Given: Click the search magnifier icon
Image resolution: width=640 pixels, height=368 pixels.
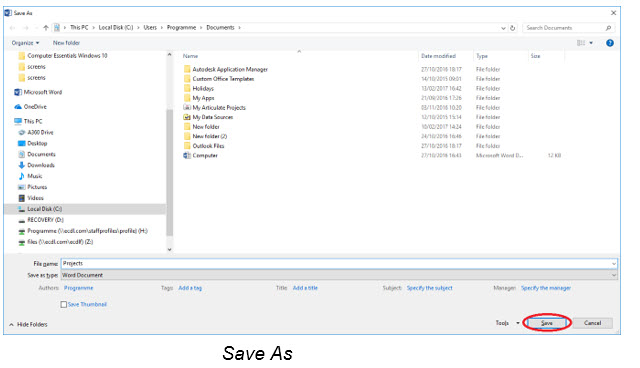Looking at the screenshot, I should coord(608,28).
